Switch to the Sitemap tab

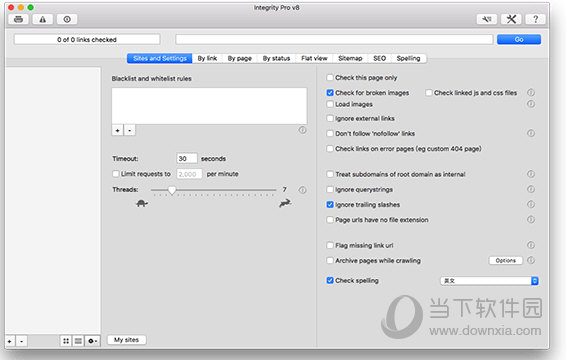[x=350, y=58]
